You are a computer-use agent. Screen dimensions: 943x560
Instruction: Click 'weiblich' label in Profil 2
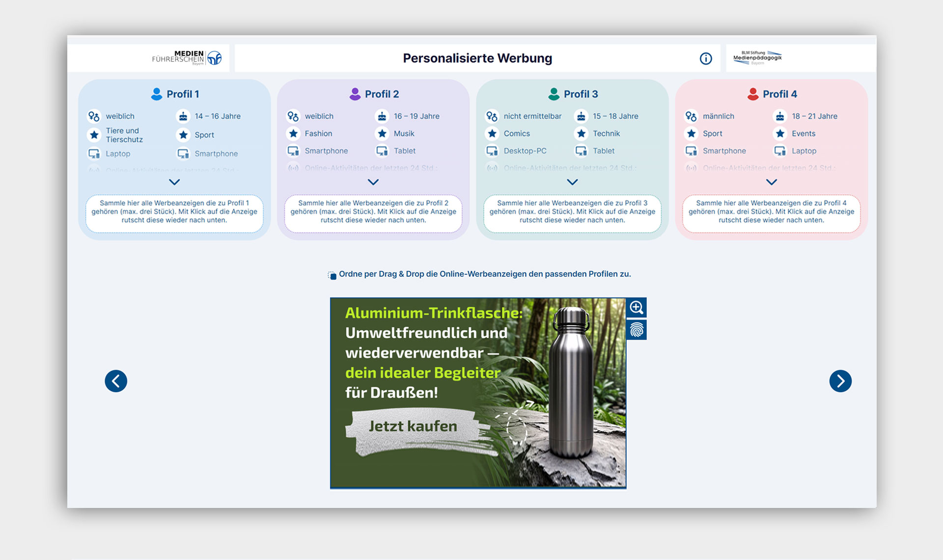(319, 116)
